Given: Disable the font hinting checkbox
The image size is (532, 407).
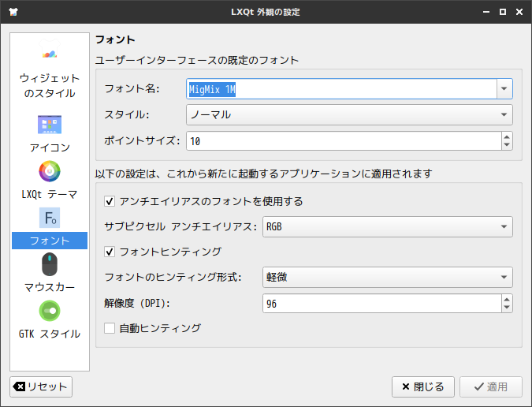Looking at the screenshot, I should tap(110, 252).
